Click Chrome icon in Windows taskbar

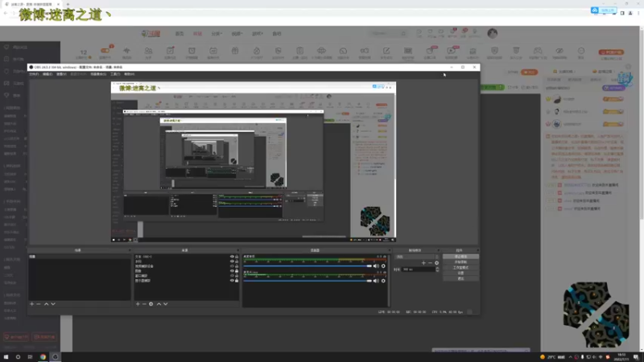tap(43, 356)
